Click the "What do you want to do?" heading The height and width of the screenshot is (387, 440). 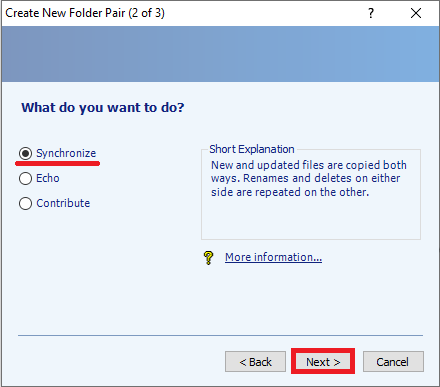click(103, 108)
